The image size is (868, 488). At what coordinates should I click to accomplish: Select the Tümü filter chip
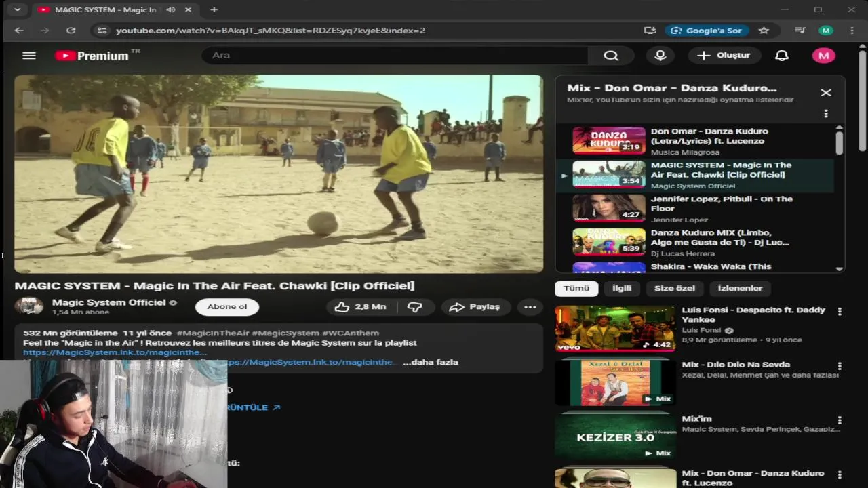click(x=576, y=288)
